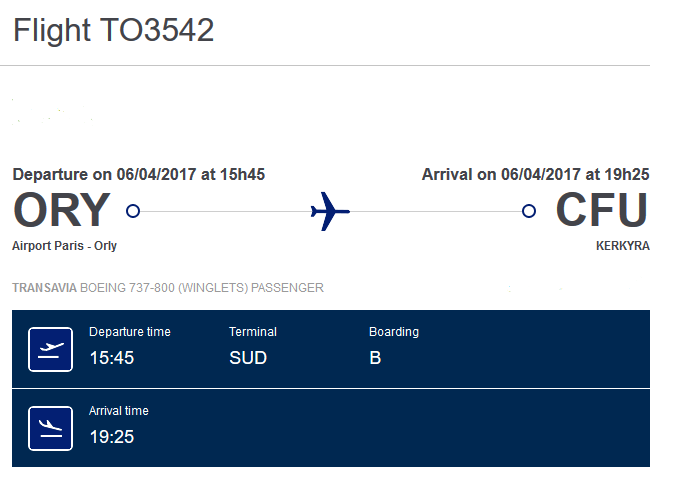The height and width of the screenshot is (480, 675).
Task: Click the Airport Paris - Orly label
Action: 65,246
